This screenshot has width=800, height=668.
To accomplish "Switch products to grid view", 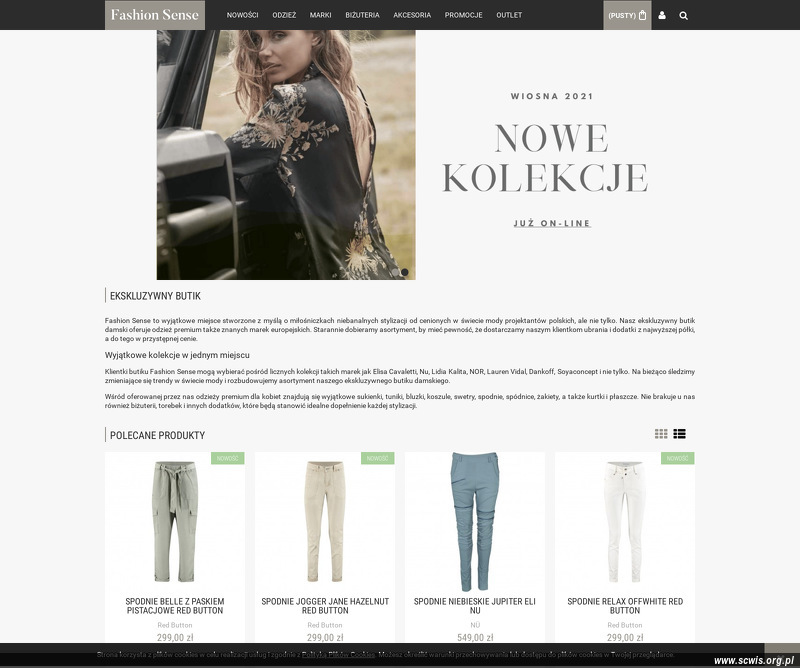I will click(661, 434).
